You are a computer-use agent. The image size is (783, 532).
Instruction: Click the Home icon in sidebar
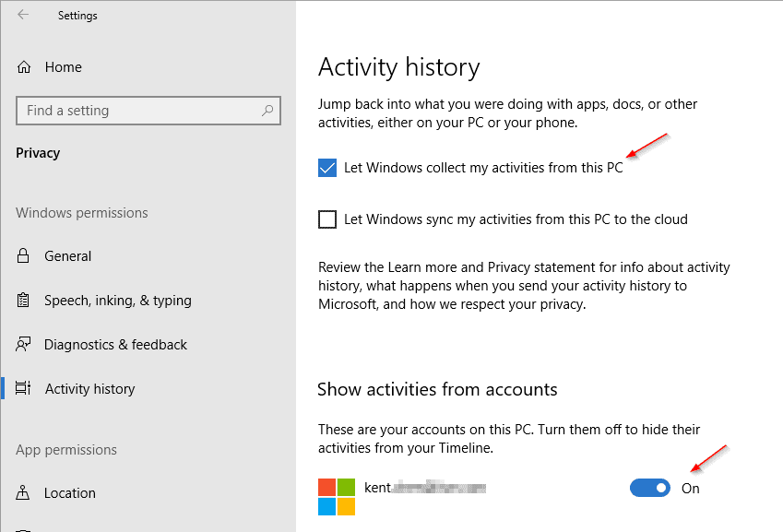coord(25,67)
